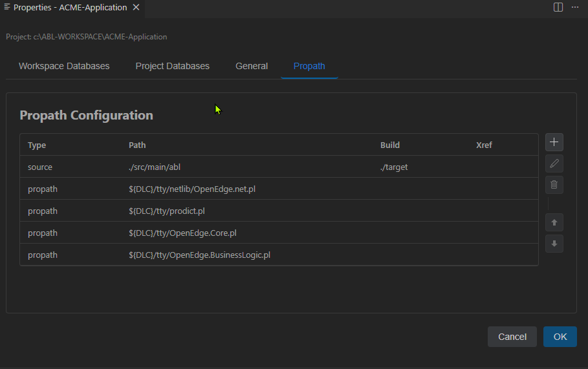
Task: Open the More Actions ellipsis menu
Action: (575, 7)
